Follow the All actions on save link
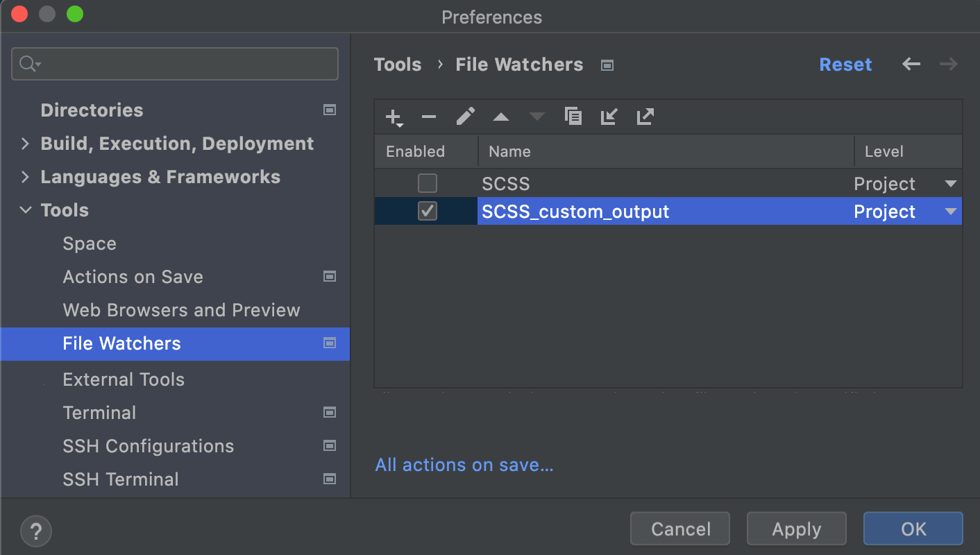This screenshot has width=980, height=555. click(x=464, y=465)
